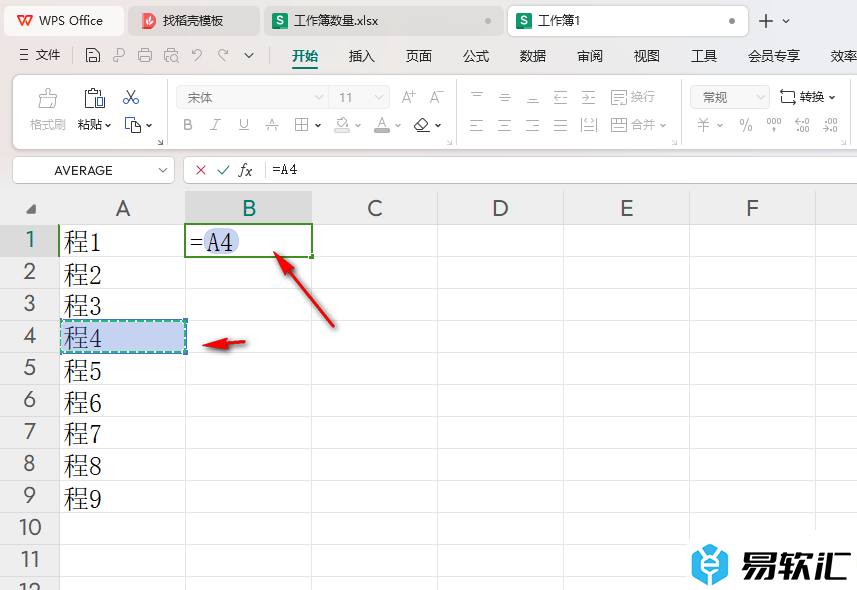
Task: Expand the Paste options arrow
Action: point(108,126)
